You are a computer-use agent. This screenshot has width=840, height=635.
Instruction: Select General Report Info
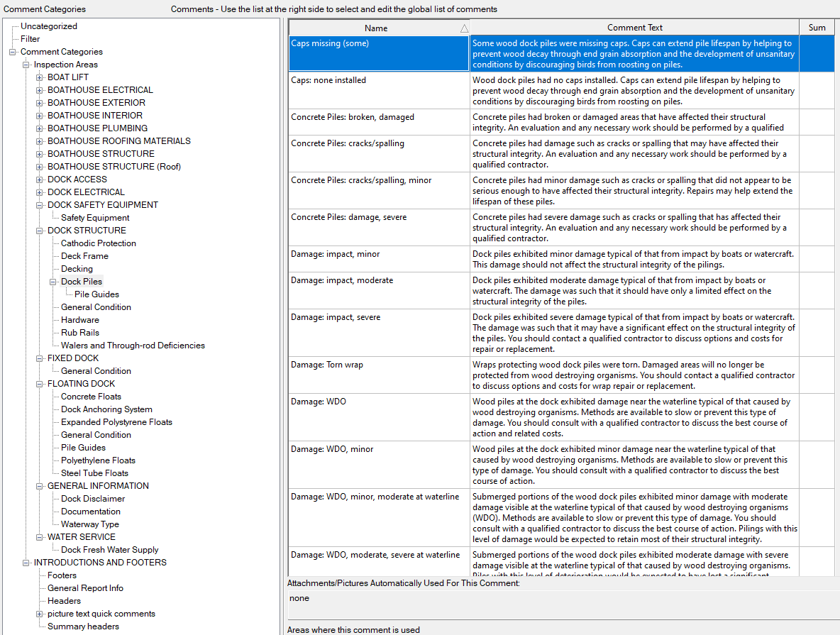pos(85,588)
